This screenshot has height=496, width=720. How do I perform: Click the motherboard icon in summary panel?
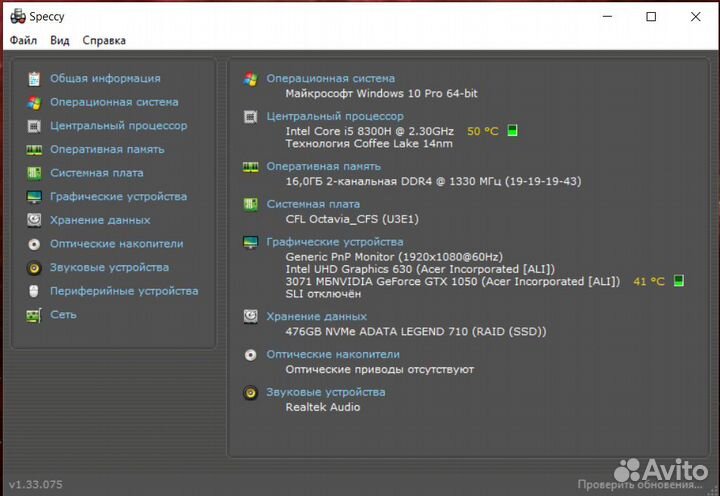pyautogui.click(x=251, y=204)
